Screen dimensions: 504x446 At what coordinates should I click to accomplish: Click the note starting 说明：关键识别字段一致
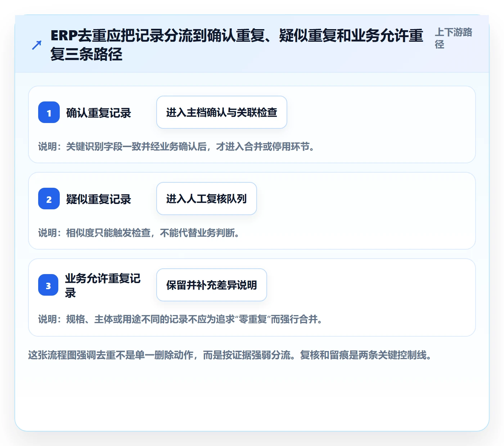pos(177,147)
